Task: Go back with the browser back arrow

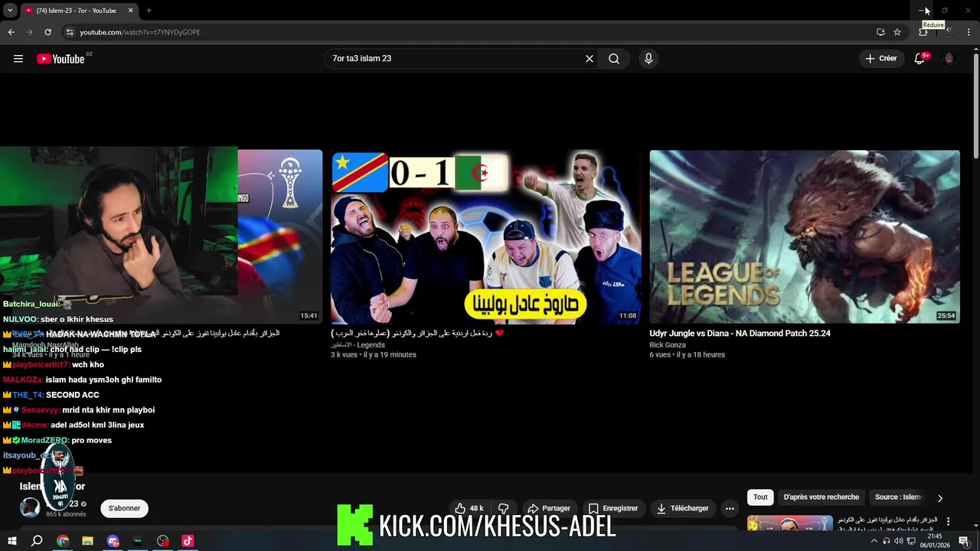Action: (x=11, y=32)
